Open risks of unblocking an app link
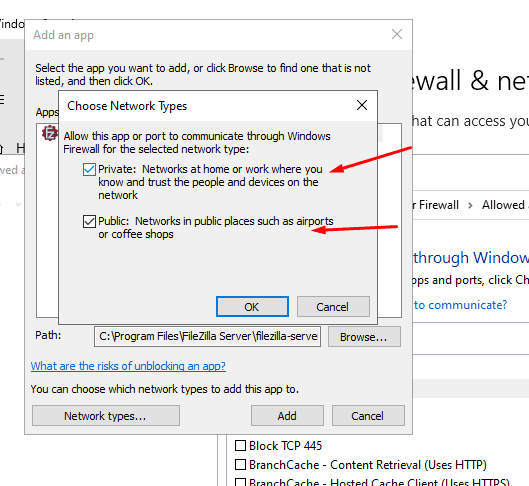The image size is (529, 486). tap(128, 366)
